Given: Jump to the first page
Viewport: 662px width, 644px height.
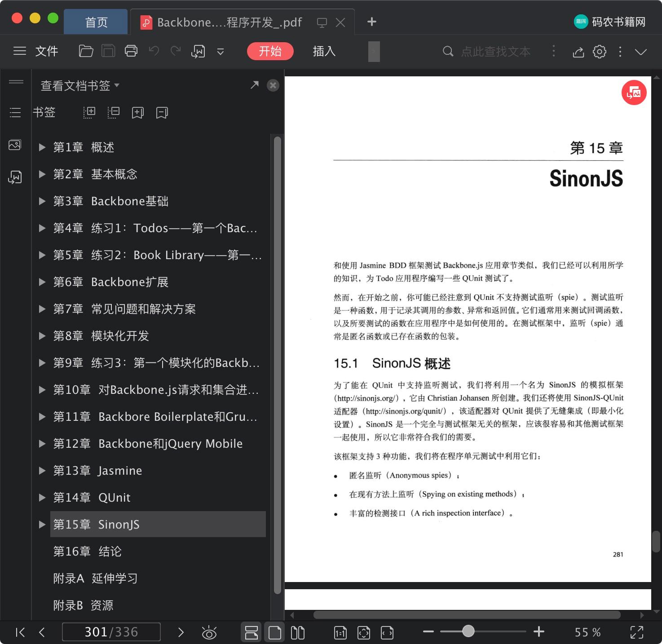Looking at the screenshot, I should 20,632.
